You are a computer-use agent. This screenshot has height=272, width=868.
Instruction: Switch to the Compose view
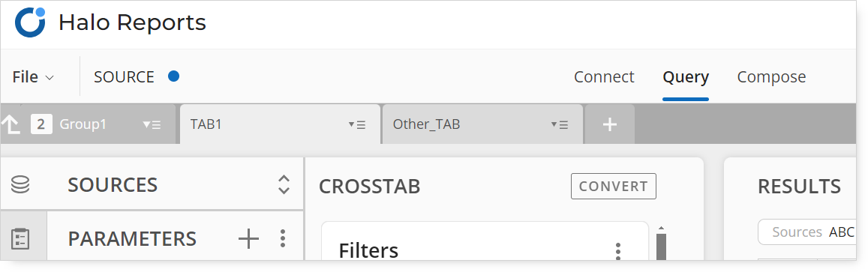coord(771,77)
